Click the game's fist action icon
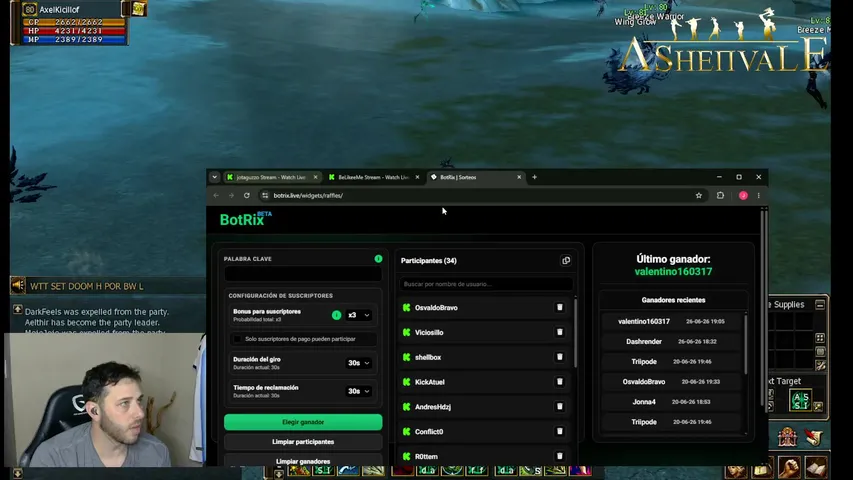This screenshot has height=480, width=853. pyautogui.click(x=789, y=469)
